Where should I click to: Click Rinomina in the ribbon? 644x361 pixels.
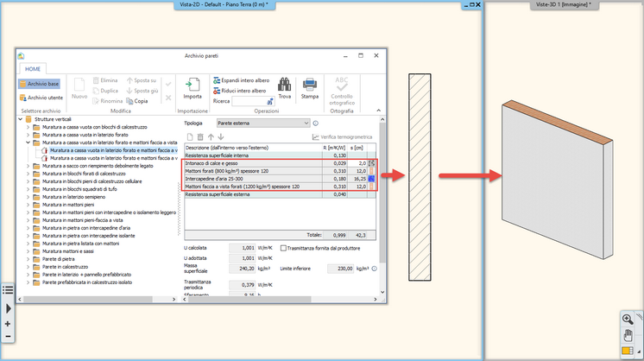click(x=108, y=101)
